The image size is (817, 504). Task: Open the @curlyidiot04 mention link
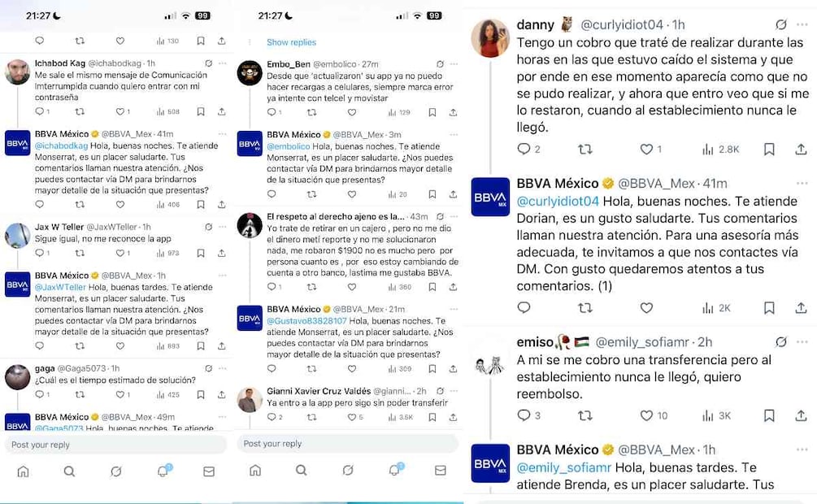click(x=558, y=201)
